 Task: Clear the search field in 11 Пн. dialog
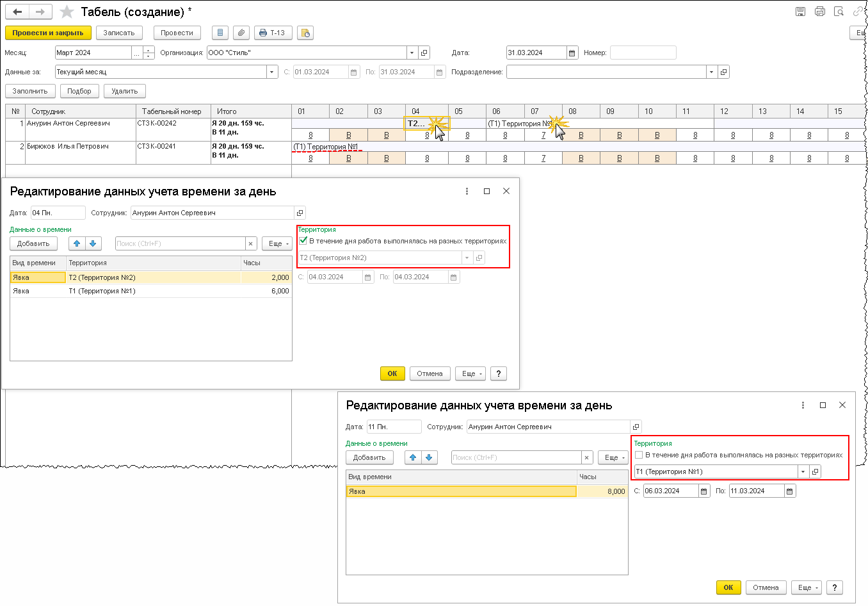(587, 457)
